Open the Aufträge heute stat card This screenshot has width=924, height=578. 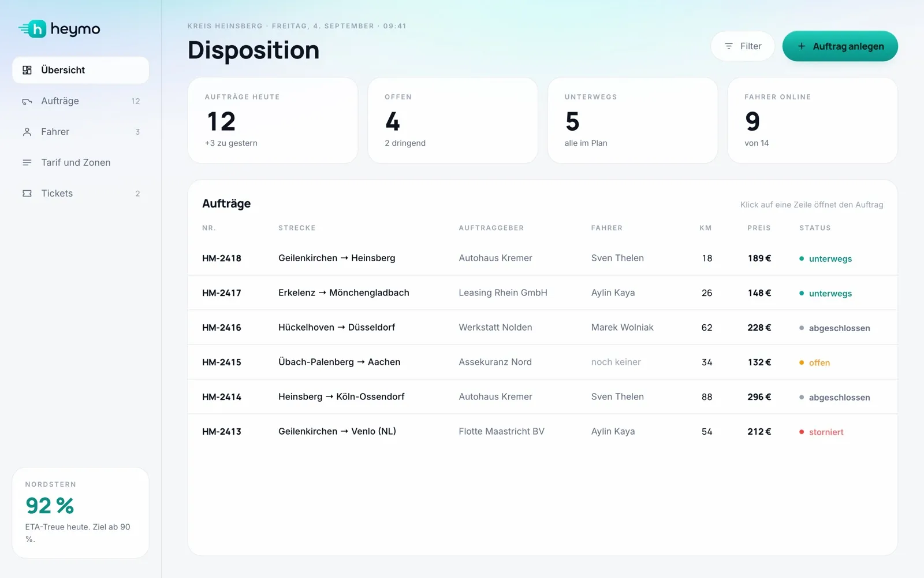click(x=273, y=120)
